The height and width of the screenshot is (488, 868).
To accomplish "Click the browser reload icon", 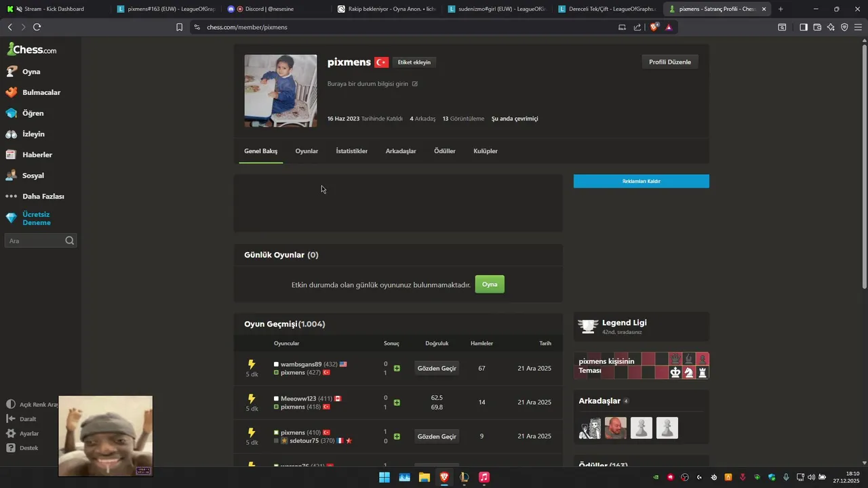I will [x=37, y=27].
